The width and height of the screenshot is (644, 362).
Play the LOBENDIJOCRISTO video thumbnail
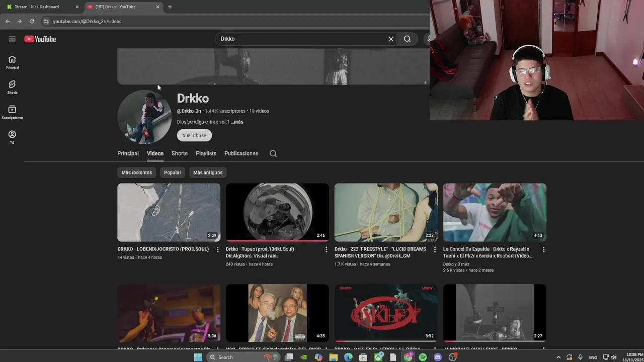pyautogui.click(x=169, y=212)
